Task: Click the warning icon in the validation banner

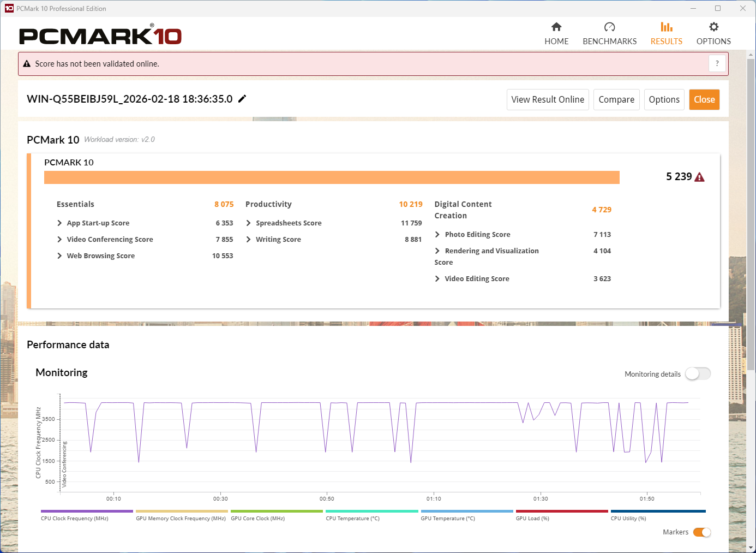Action: tap(27, 64)
